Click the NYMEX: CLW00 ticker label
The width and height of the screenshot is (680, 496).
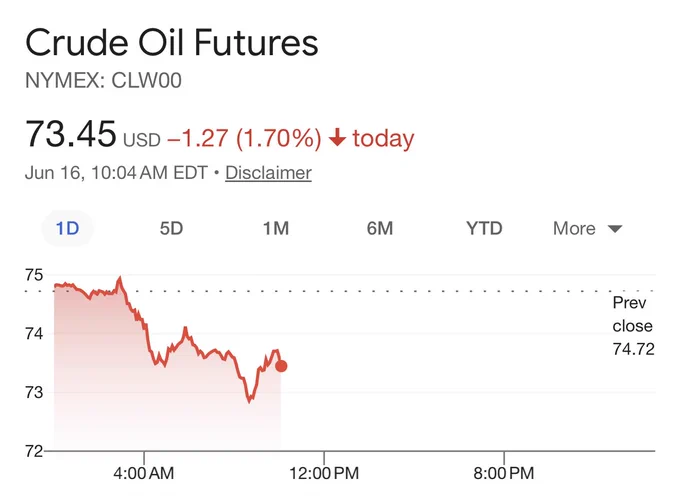coord(103,81)
